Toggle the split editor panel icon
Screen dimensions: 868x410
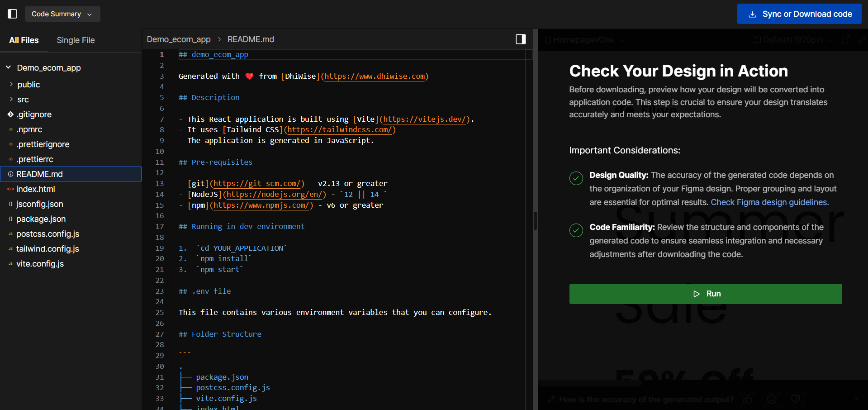521,39
